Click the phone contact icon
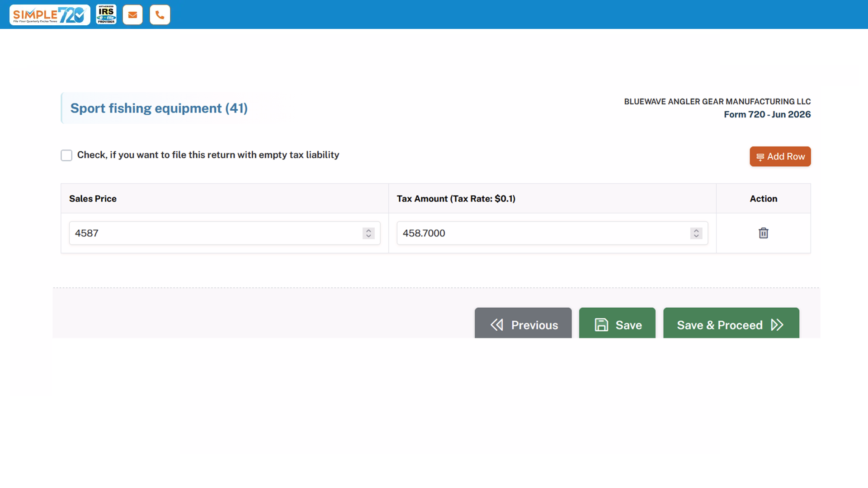Screen dimensions: 868x488 point(160,15)
